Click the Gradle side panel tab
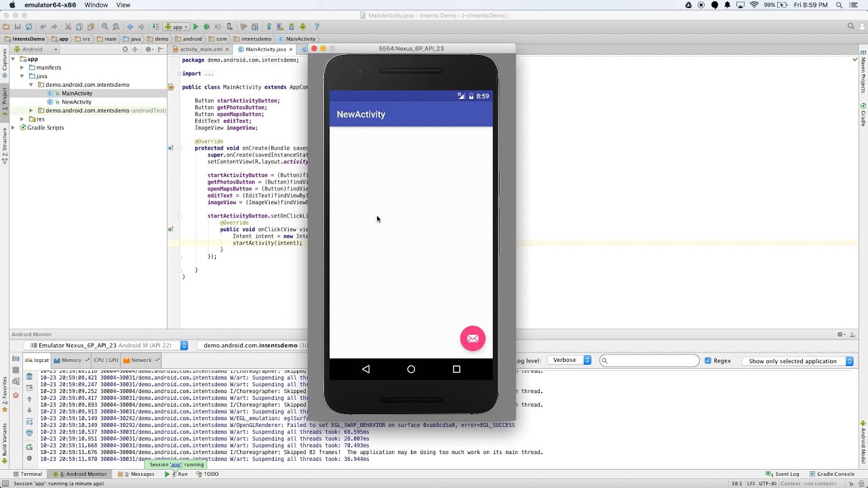 [x=863, y=115]
